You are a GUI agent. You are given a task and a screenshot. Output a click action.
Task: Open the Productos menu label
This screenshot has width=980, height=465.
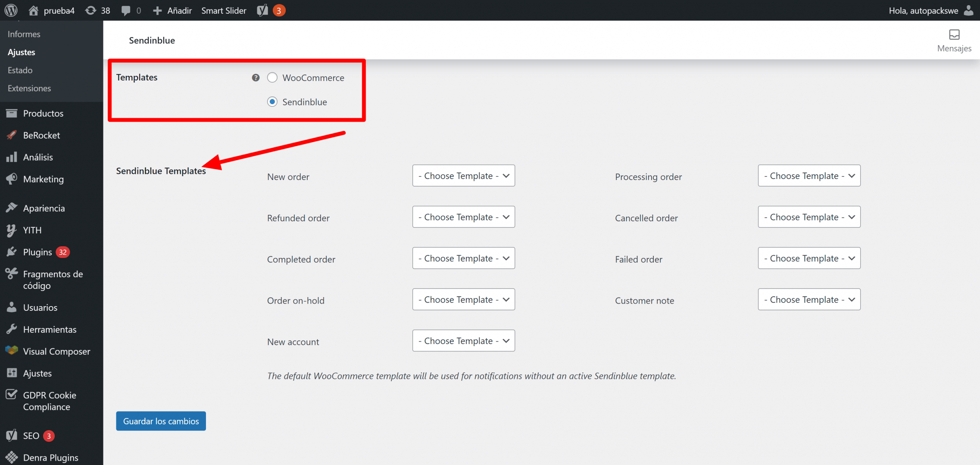(x=43, y=113)
